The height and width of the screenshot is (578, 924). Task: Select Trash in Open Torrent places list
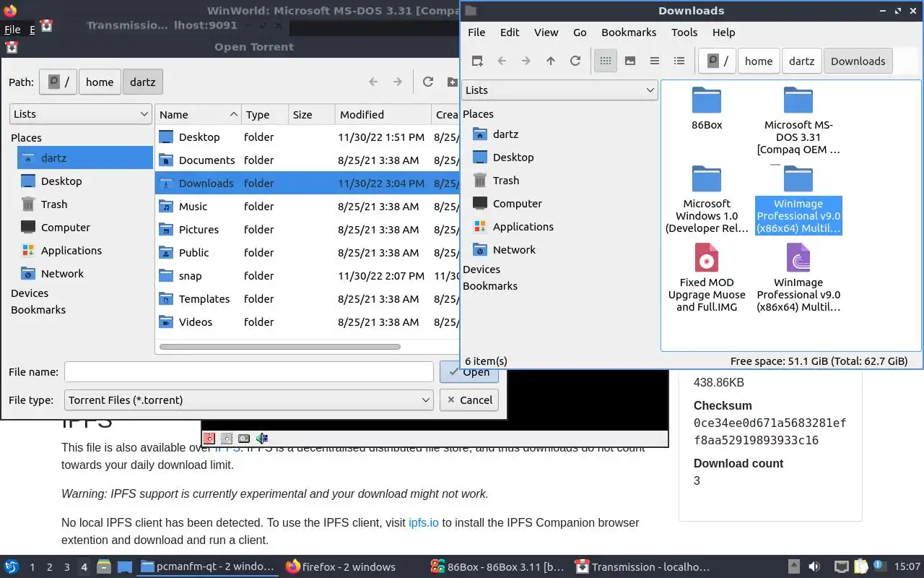(54, 204)
